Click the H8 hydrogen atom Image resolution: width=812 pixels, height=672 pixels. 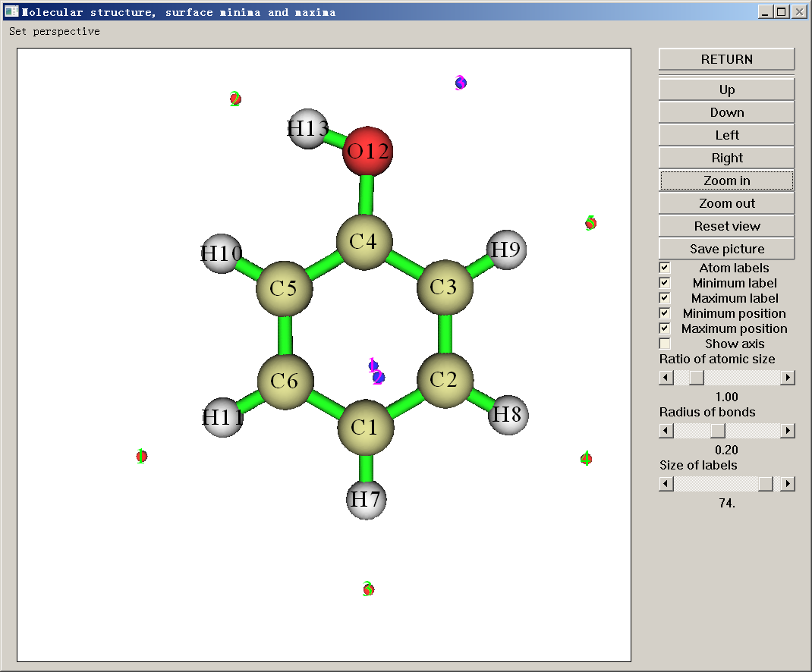click(508, 415)
